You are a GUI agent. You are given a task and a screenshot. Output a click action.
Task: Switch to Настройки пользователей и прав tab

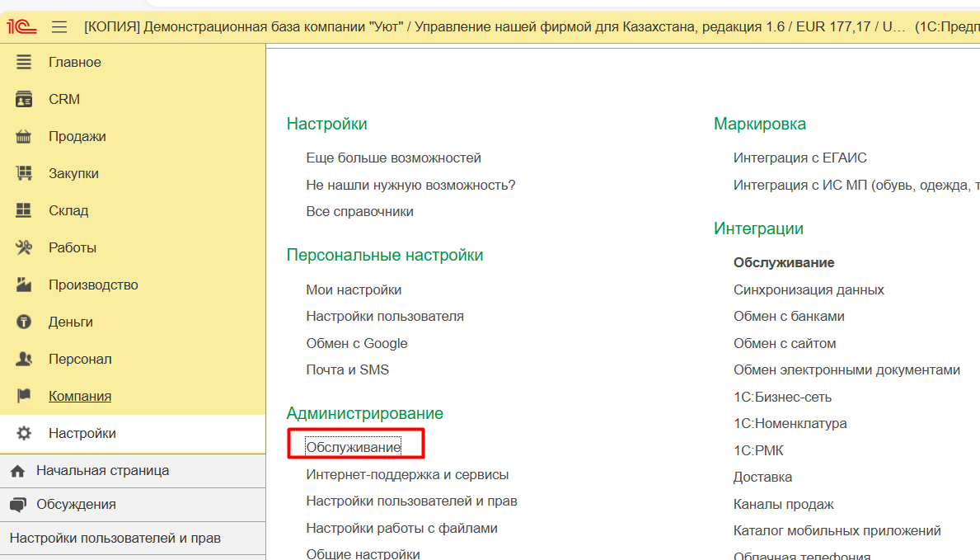pos(115,539)
